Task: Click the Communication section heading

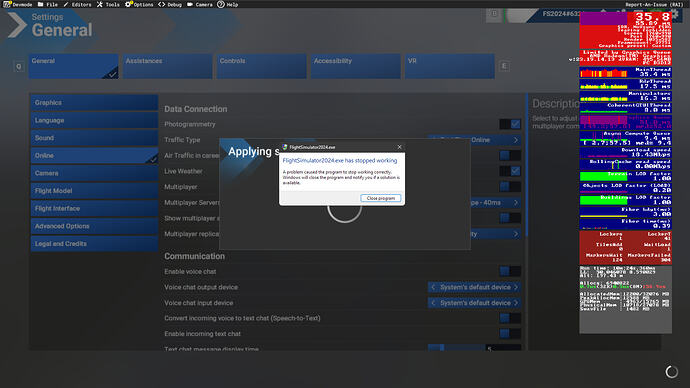Action: (x=195, y=256)
